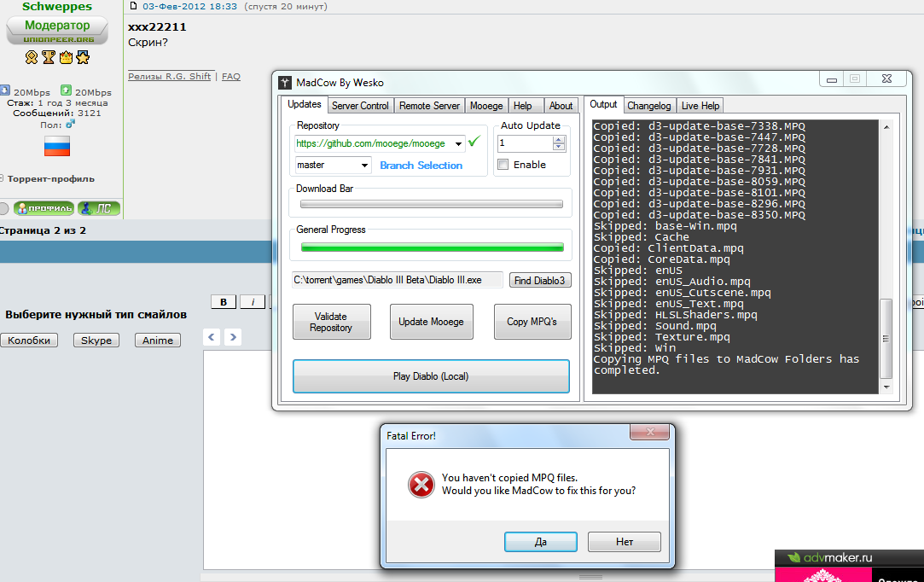Click the Профиль button in forum
Viewport: 924px width, 582px height.
click(x=44, y=208)
